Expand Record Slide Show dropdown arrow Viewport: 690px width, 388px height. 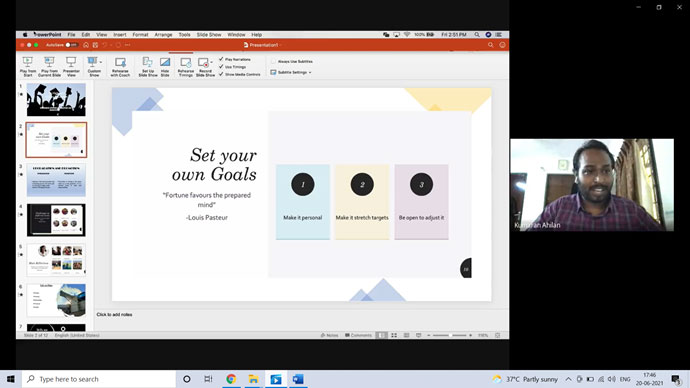pyautogui.click(x=212, y=62)
